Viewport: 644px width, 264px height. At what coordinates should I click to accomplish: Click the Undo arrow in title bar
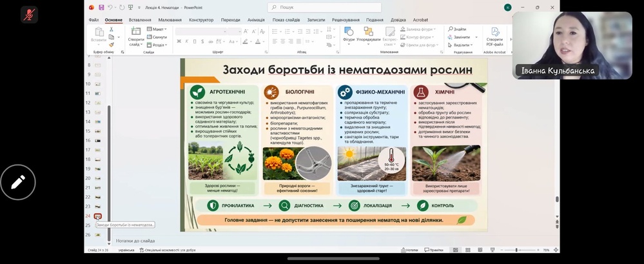tap(110, 7)
